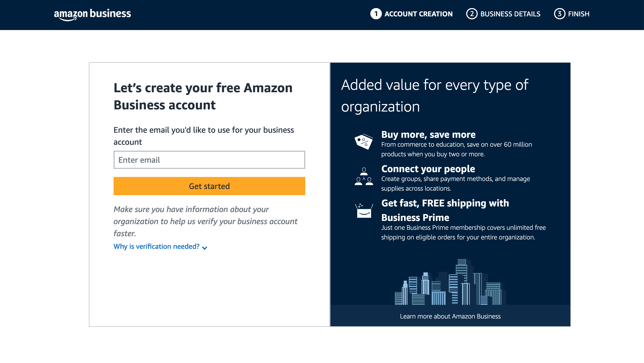Click the step 3 circle icon

[x=559, y=14]
